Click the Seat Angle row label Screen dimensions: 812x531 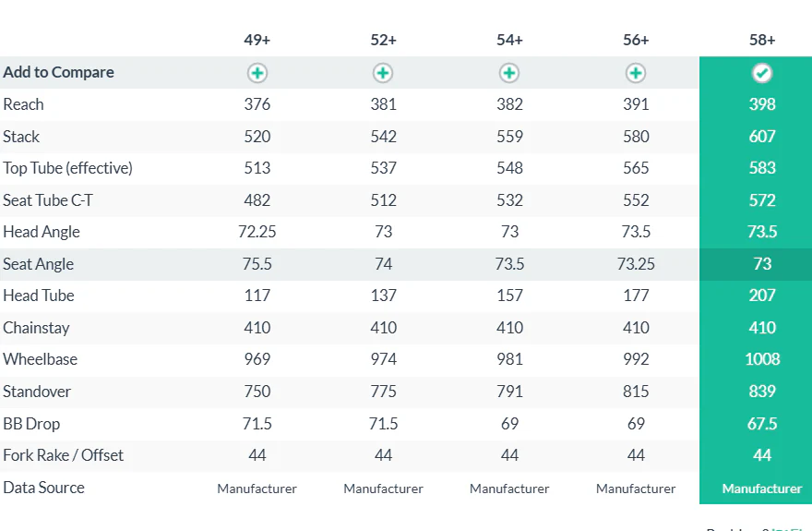pyautogui.click(x=39, y=264)
